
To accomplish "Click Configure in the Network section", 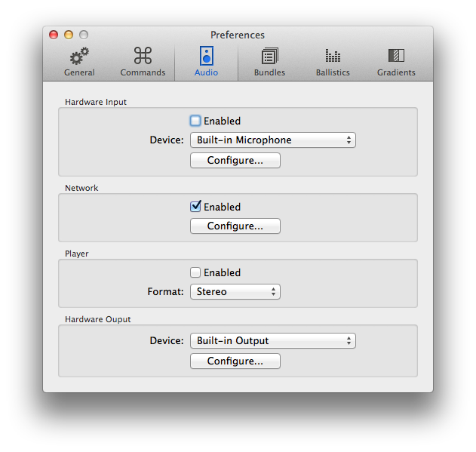I will (235, 226).
